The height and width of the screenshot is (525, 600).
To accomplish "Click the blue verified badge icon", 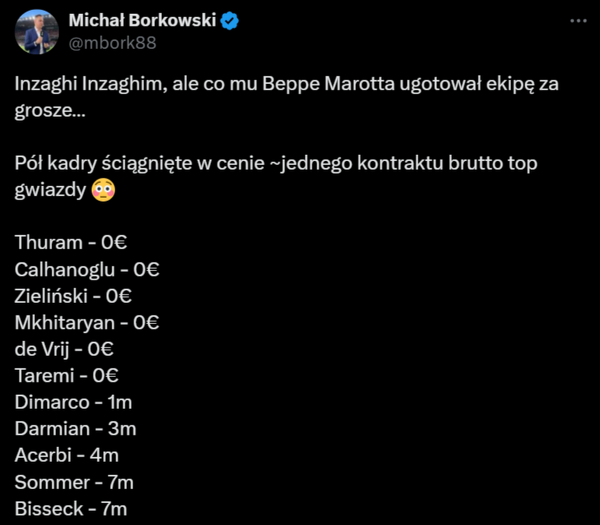I will coord(229,21).
